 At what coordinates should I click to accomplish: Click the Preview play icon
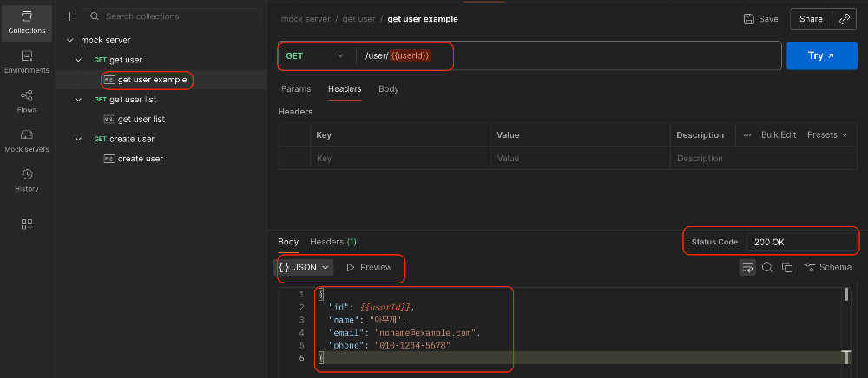(x=351, y=268)
